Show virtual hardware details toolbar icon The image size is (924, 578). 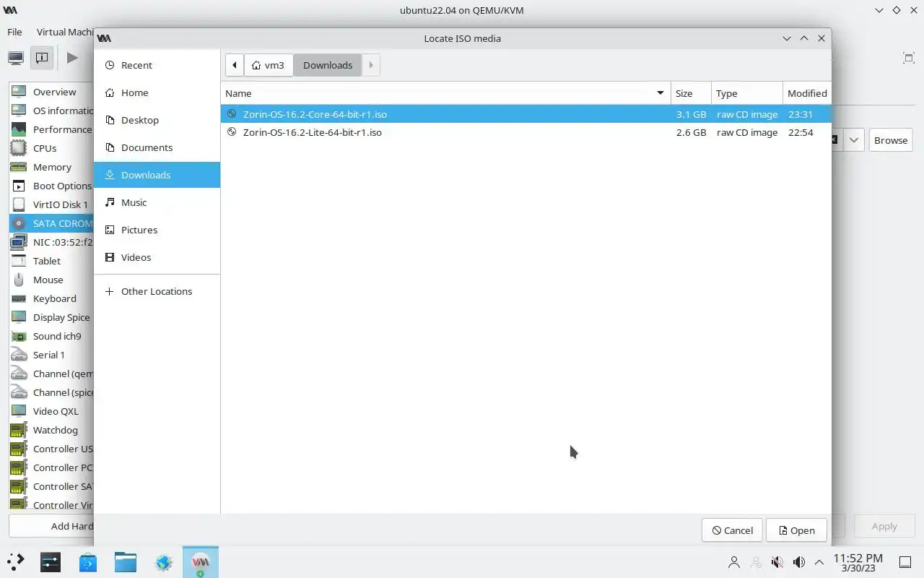[x=42, y=58]
